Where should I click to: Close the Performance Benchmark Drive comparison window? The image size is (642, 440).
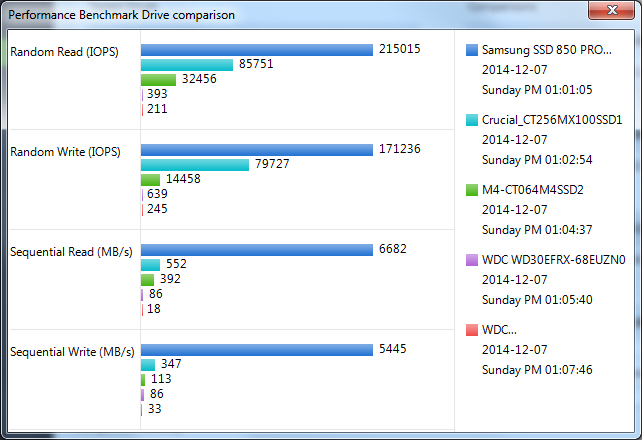coord(611,10)
